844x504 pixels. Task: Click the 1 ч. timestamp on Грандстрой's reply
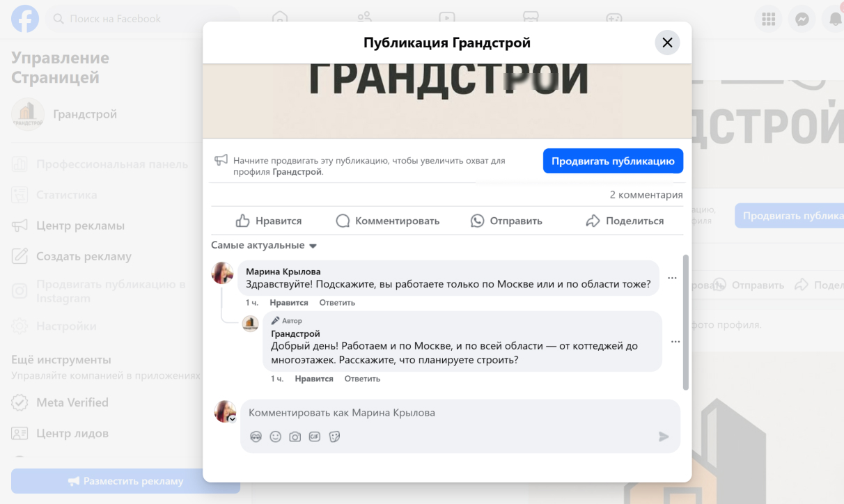pyautogui.click(x=277, y=379)
